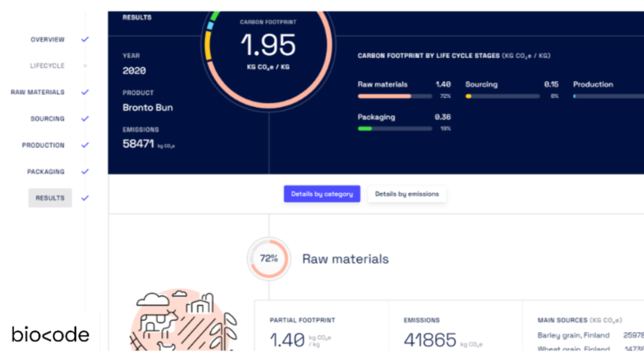Click the Production life cycle label
Image resolution: width=644 pixels, height=362 pixels.
click(x=593, y=84)
